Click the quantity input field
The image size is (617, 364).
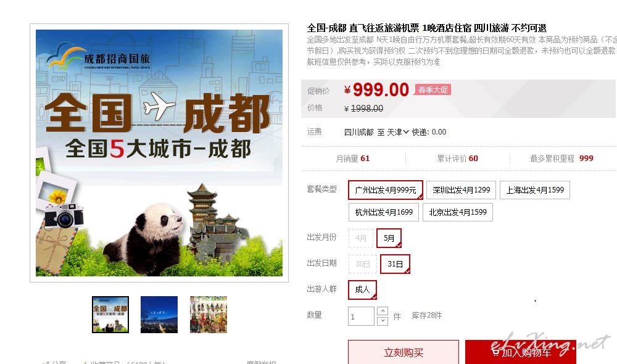coord(361,316)
